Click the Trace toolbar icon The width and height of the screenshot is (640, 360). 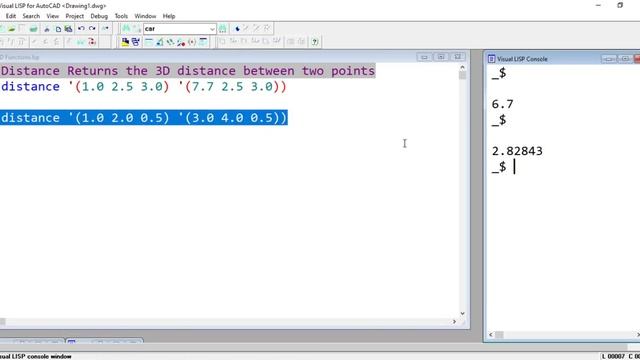pos(170,42)
